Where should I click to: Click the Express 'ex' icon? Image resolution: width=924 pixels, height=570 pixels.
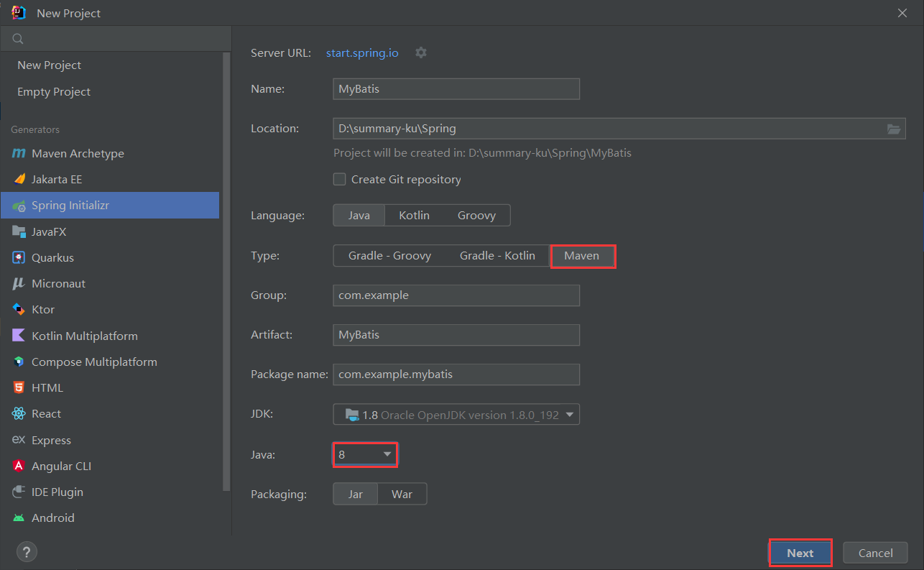[19, 440]
